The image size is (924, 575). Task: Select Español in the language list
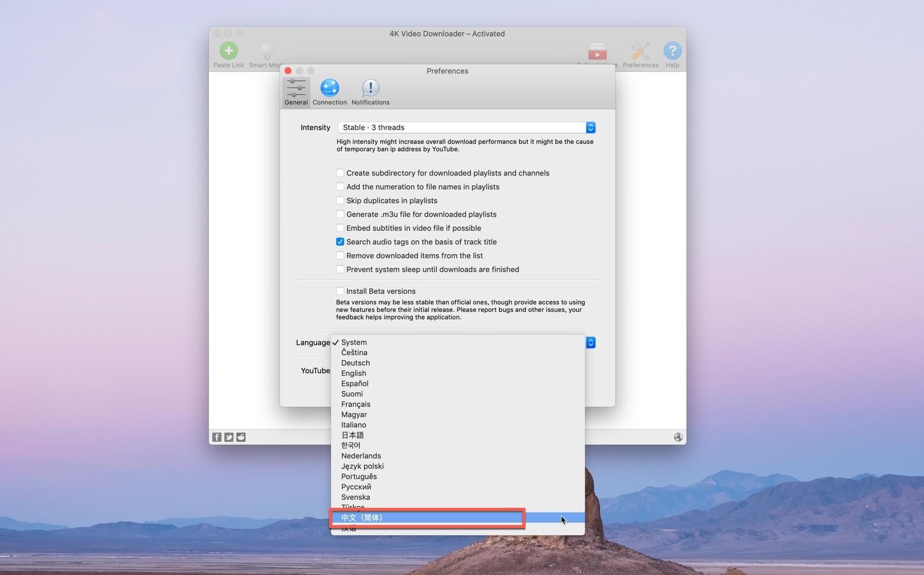click(x=458, y=383)
